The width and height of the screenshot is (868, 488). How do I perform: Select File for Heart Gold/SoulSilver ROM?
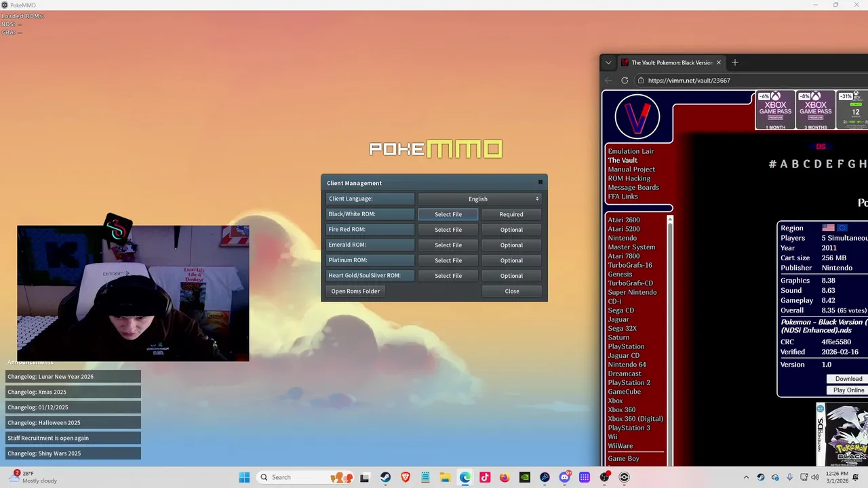(448, 276)
